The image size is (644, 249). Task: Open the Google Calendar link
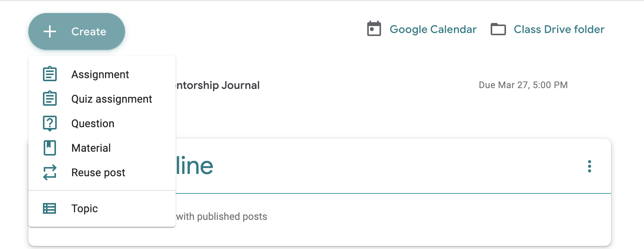coord(433,29)
